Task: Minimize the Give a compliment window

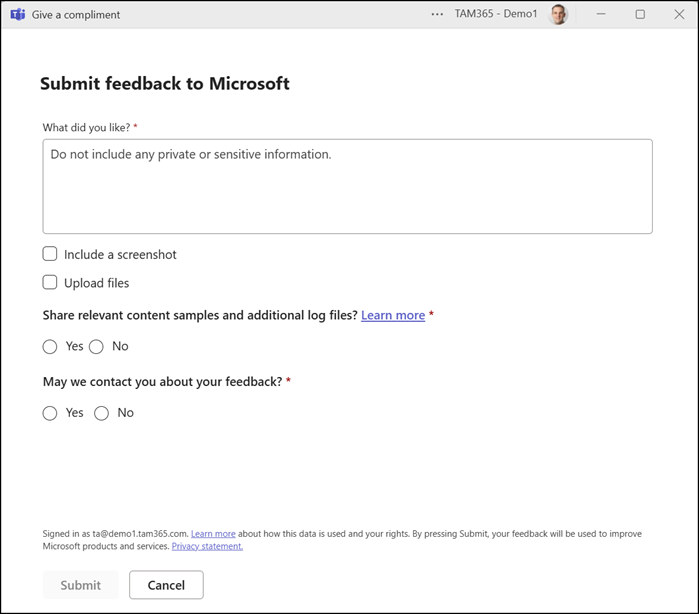Action: pyautogui.click(x=601, y=14)
